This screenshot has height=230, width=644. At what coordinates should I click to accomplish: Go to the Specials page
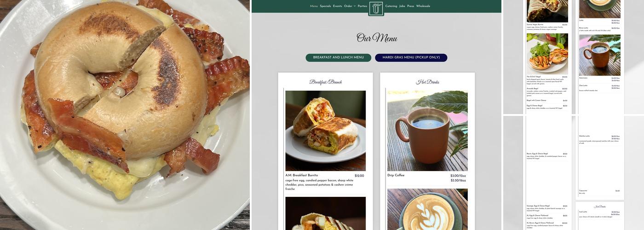tap(325, 6)
